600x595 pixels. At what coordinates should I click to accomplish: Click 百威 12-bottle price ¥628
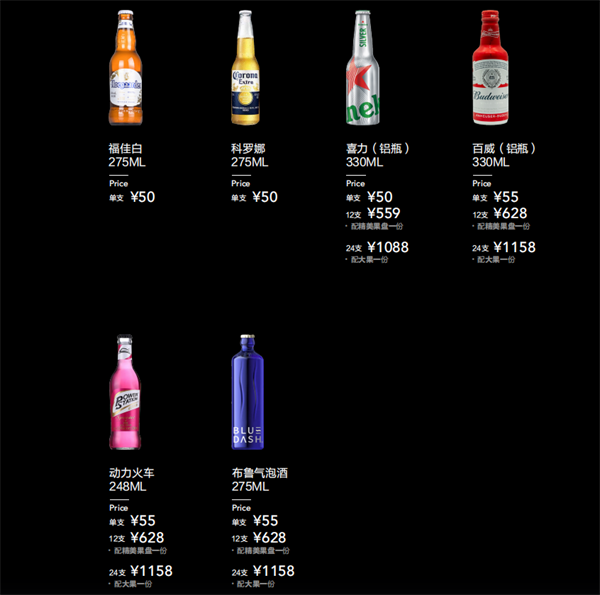click(510, 213)
